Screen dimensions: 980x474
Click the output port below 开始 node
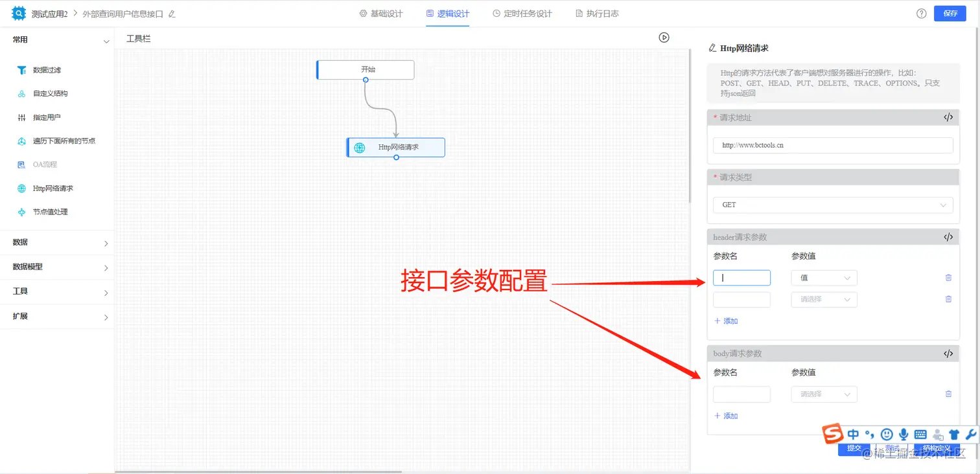366,80
